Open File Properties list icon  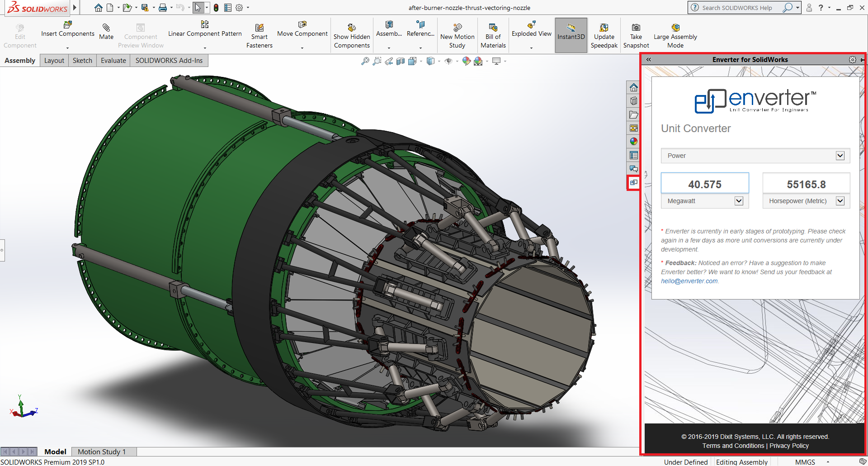pos(228,8)
